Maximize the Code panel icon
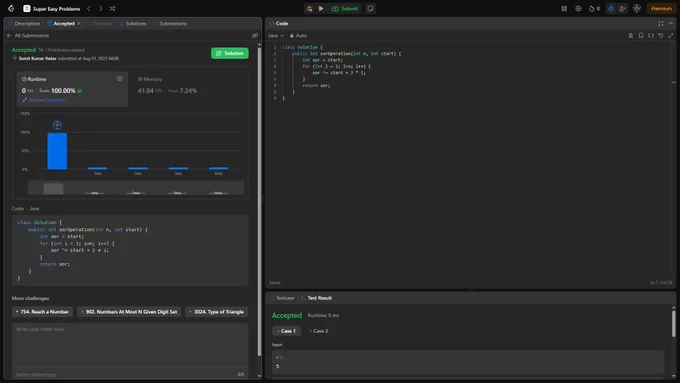680x383 pixels. (x=661, y=23)
